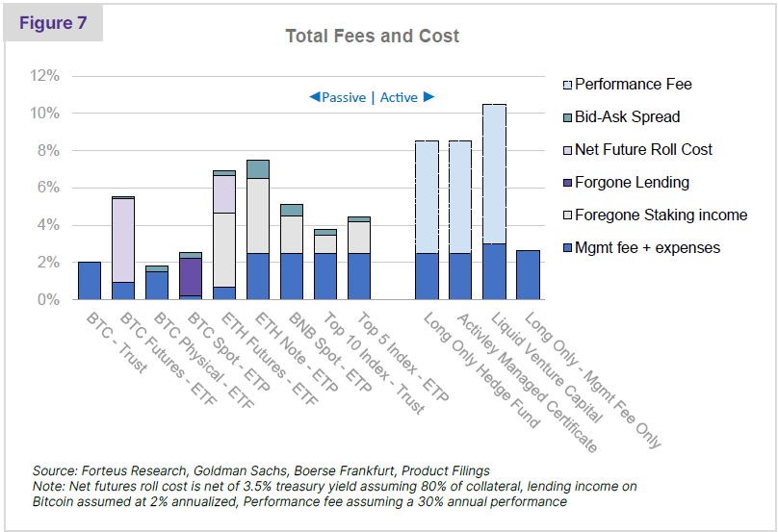
Task: Click the Long Only Hedge Fund performance fee segment
Action: (427, 197)
